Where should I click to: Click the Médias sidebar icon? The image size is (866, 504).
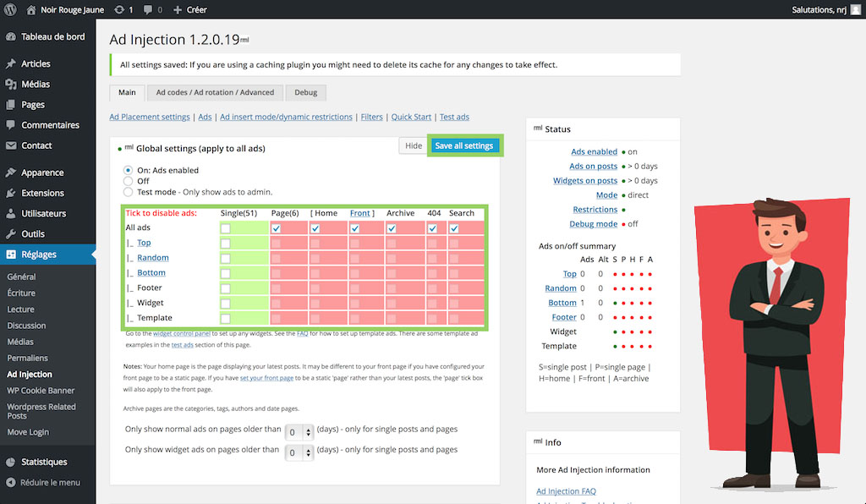pos(10,84)
